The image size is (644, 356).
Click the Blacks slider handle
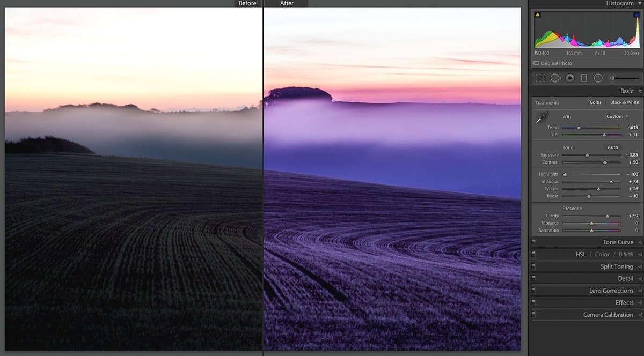point(589,196)
